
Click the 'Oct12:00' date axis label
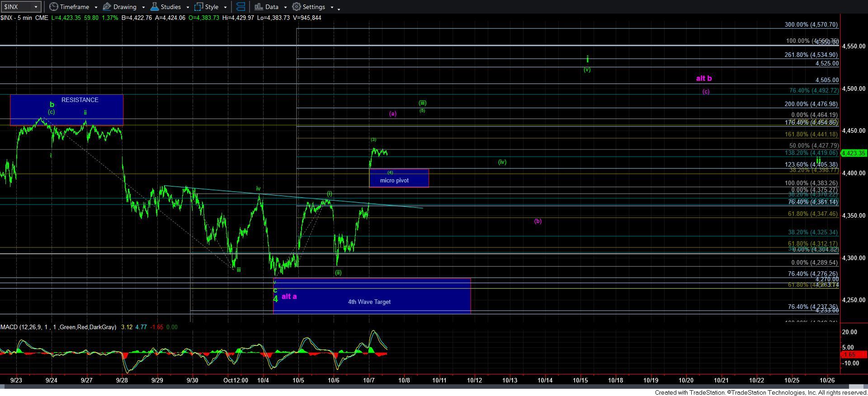pyautogui.click(x=236, y=380)
